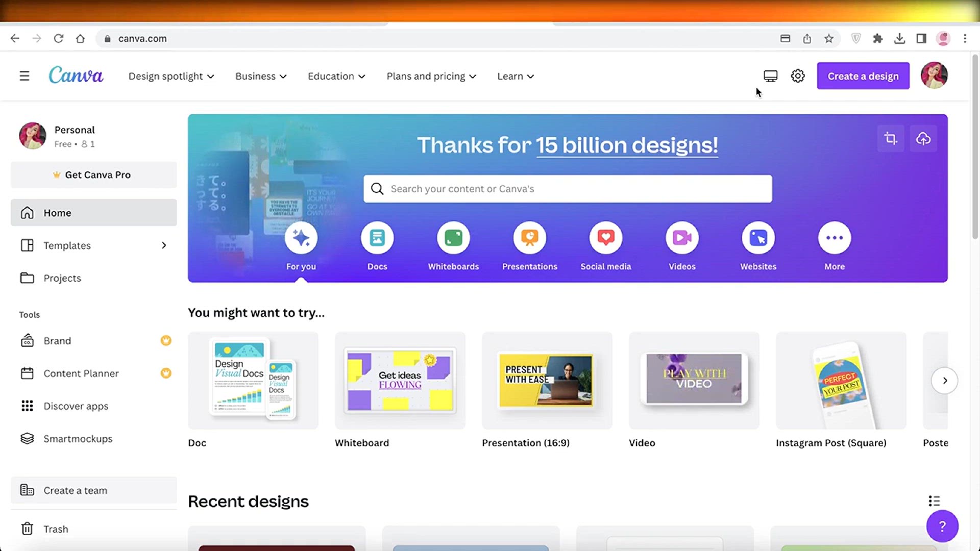
Task: Open the Doc thumbnail card
Action: pos(253,381)
